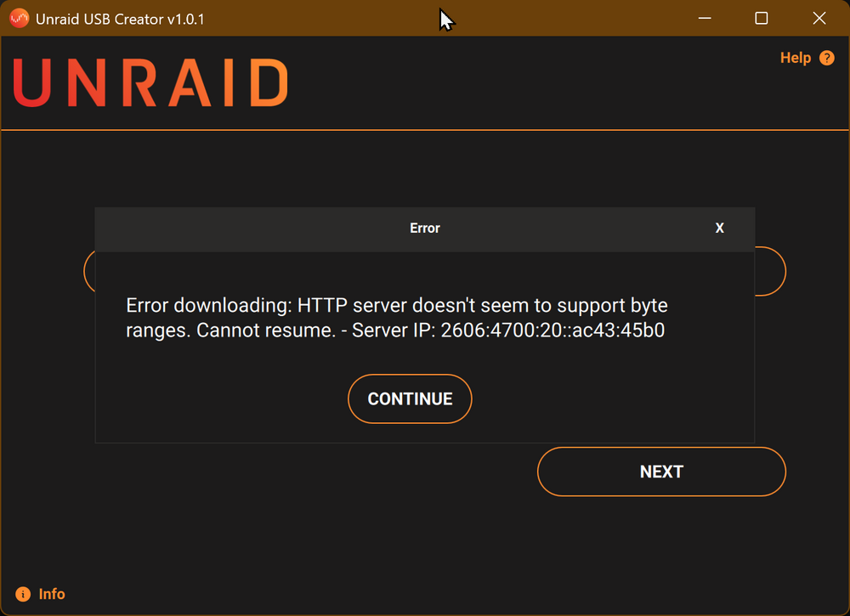Maximize the Unraid USB Creator window
This screenshot has height=616, width=850.
tap(761, 19)
